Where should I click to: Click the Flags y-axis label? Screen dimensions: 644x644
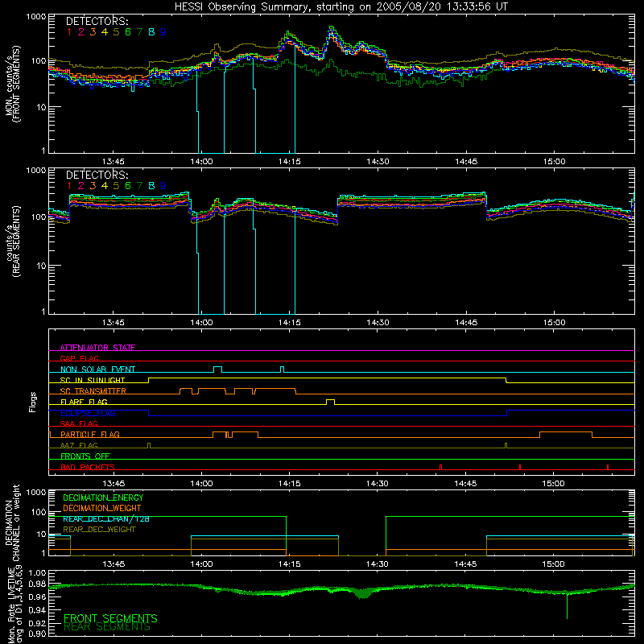[33, 402]
